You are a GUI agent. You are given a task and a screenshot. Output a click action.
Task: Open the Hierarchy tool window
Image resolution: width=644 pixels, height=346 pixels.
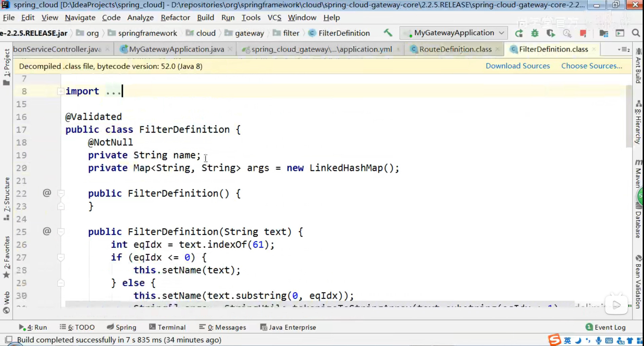(x=638, y=122)
